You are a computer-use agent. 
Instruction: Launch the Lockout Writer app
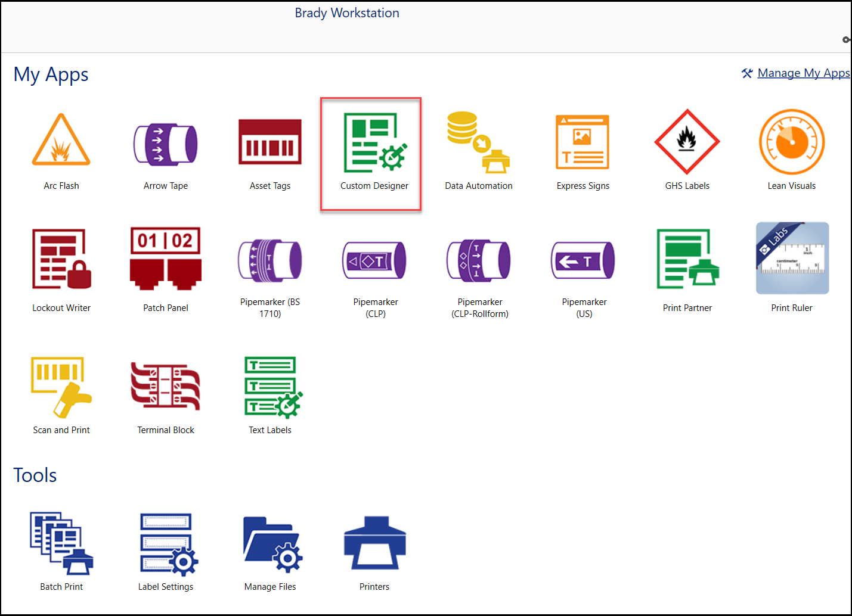[61, 260]
